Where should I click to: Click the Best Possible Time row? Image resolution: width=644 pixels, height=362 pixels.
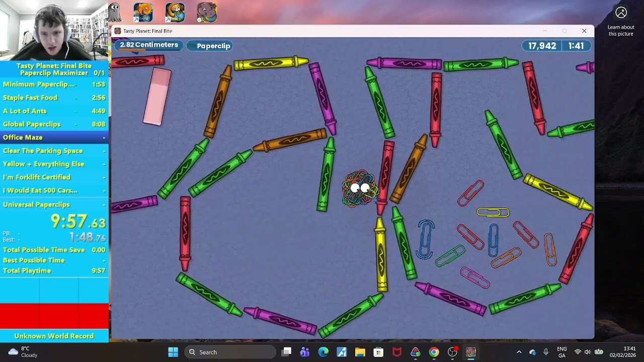pyautogui.click(x=54, y=260)
